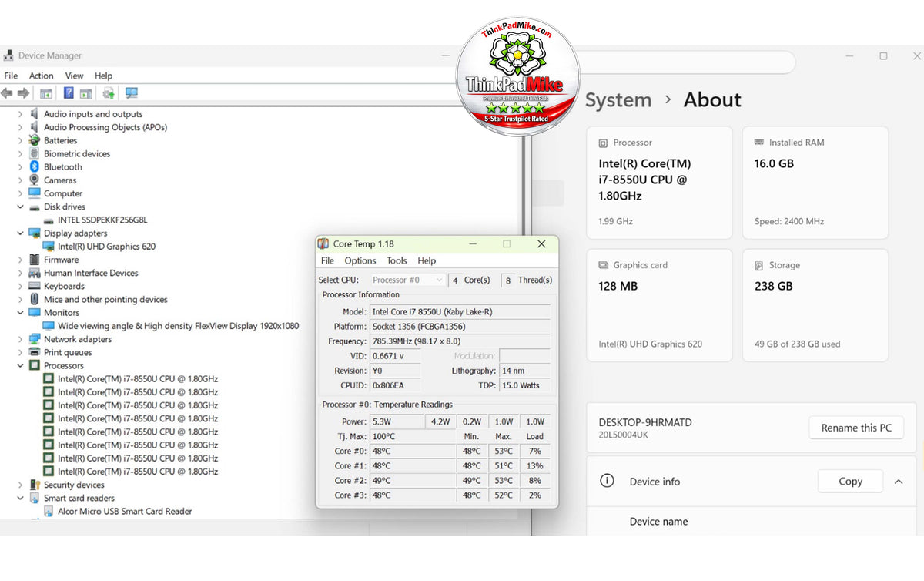
Task: Open Device Manager Help menu
Action: [x=103, y=76]
